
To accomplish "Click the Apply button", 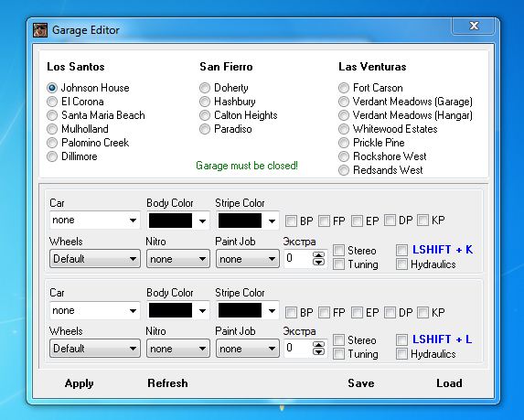I will [80, 383].
